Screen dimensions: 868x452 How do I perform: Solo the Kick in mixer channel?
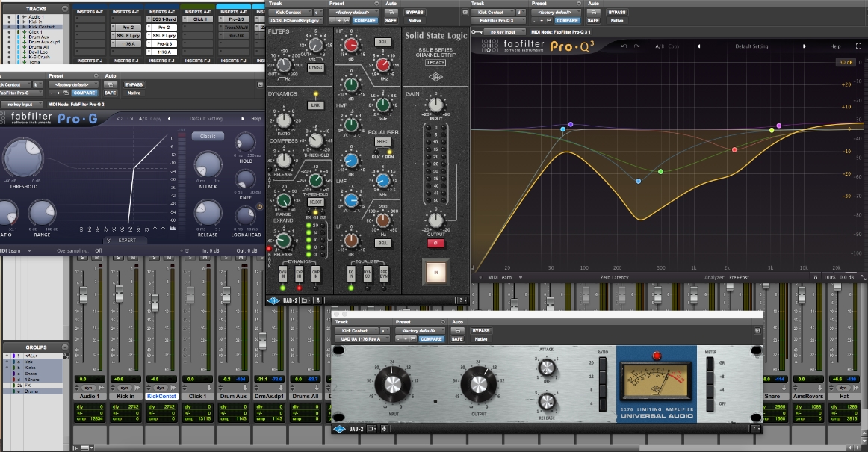(119, 258)
